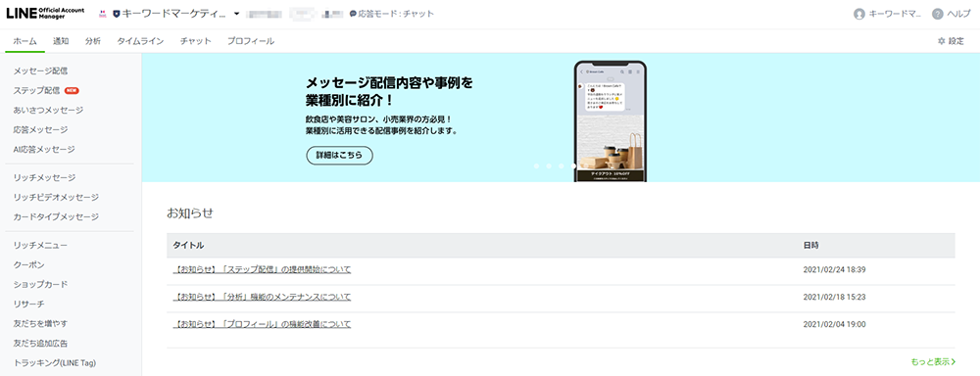Click もっと表示 to see more announcements

[933, 361]
